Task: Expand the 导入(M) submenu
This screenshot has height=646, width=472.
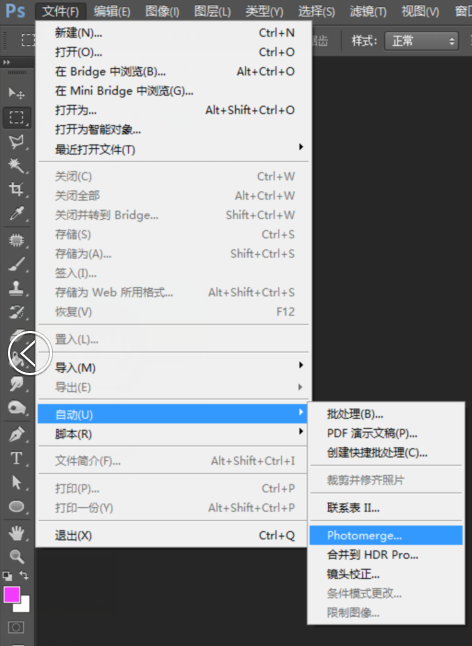Action: (173, 367)
